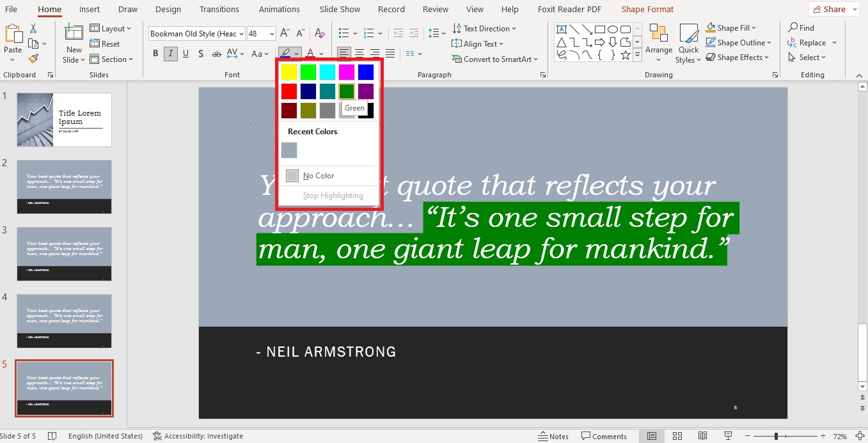The width and height of the screenshot is (868, 443).
Task: Toggle the Comments pane
Action: [604, 436]
